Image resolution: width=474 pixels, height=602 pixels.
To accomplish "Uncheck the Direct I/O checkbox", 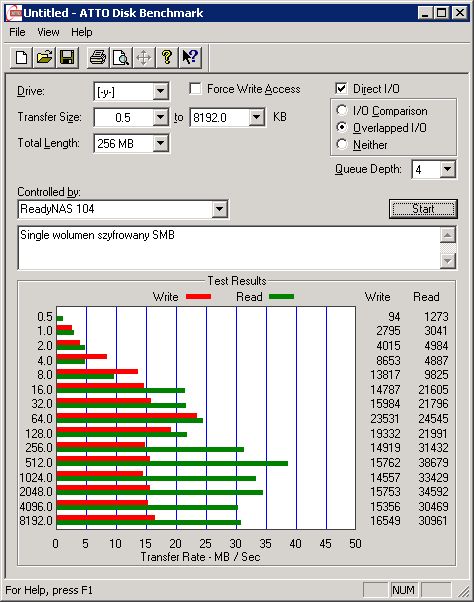I will (x=341, y=89).
